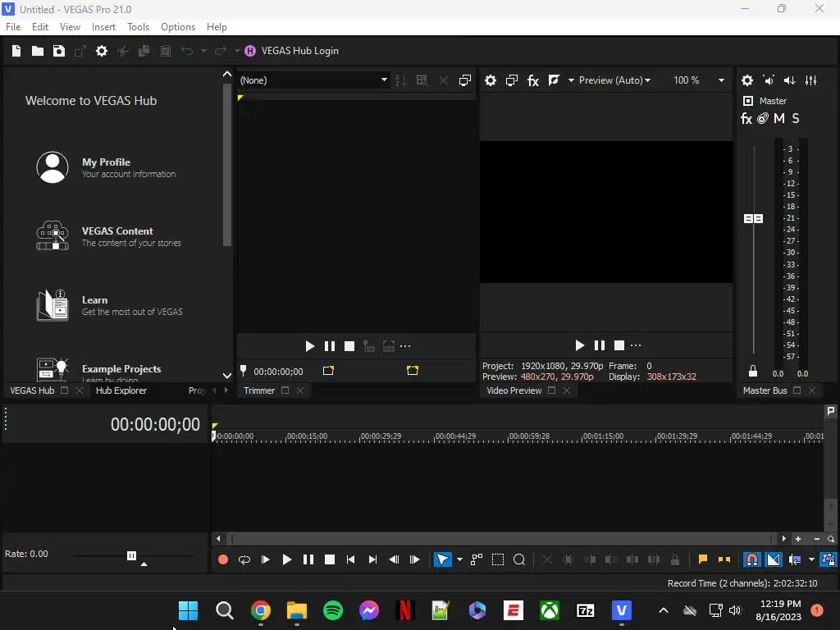
Task: Open mixing console icon in Master Bus
Action: [x=811, y=80]
